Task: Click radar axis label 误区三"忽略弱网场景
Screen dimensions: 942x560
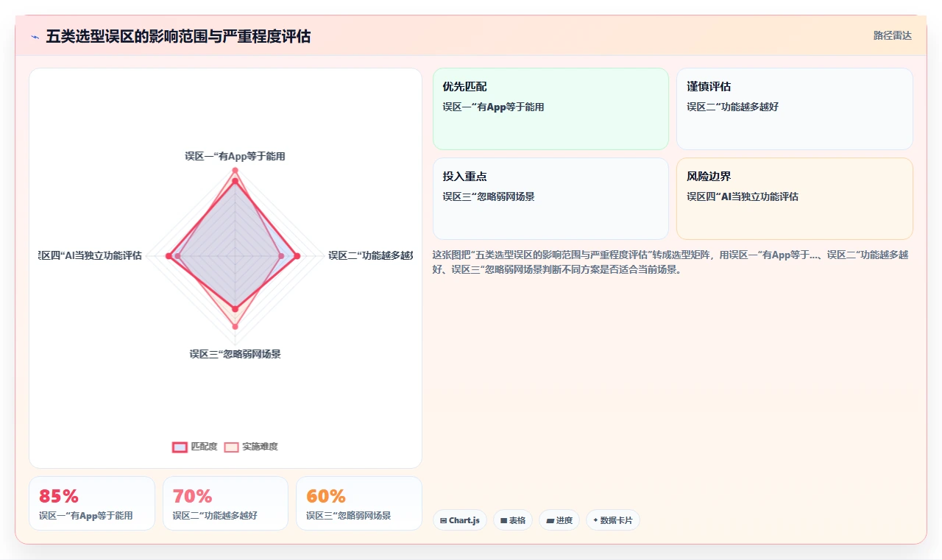Action: coord(235,354)
